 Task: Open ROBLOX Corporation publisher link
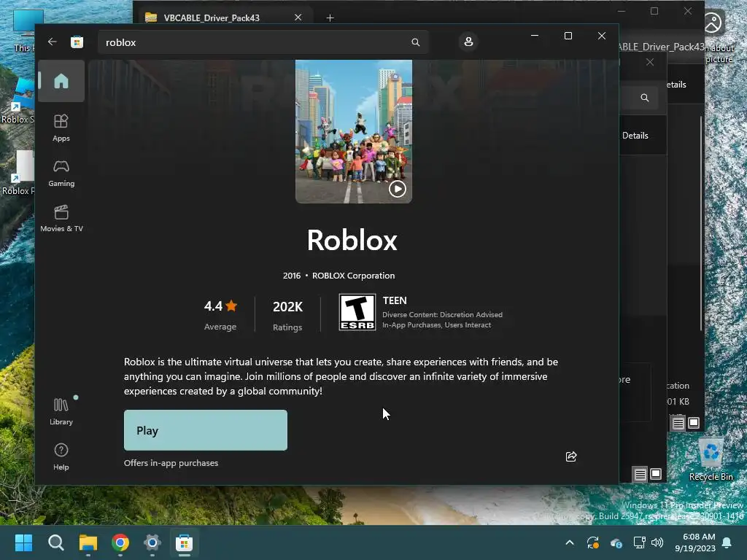tap(353, 276)
